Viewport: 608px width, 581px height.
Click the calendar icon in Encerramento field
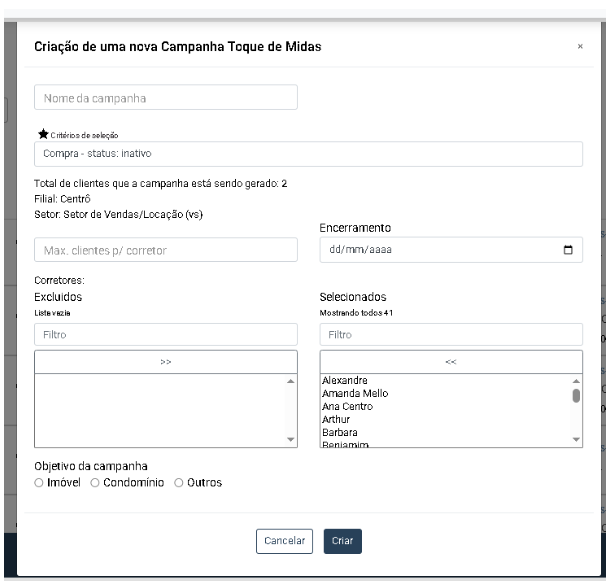(569, 250)
